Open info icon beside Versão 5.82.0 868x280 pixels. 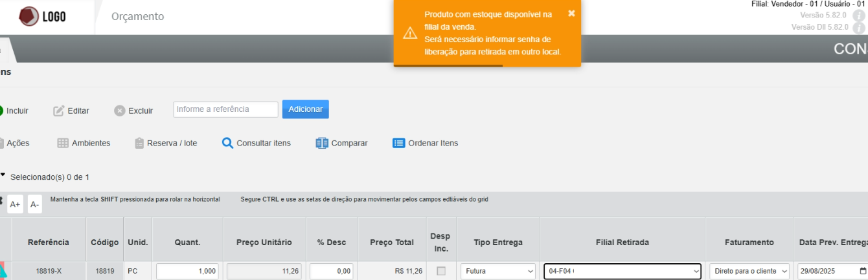[x=859, y=16]
